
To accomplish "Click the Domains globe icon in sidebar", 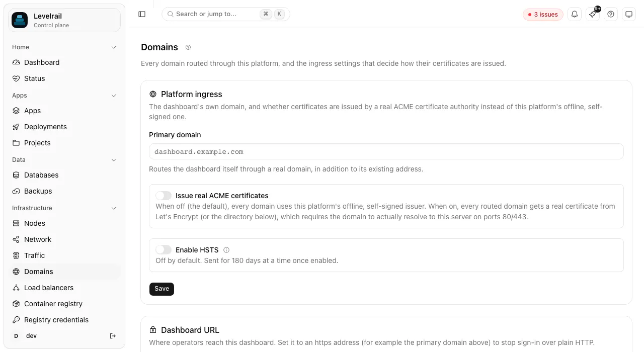I will 16,272.
